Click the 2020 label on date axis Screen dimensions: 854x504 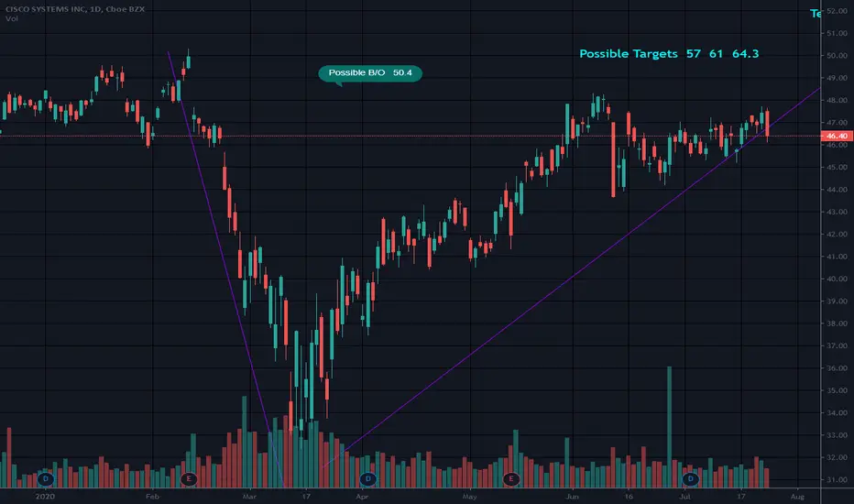pyautogui.click(x=45, y=497)
